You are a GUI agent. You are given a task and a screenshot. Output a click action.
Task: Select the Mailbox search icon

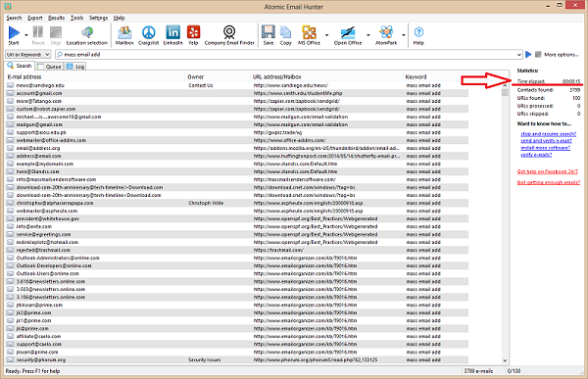[x=124, y=35]
